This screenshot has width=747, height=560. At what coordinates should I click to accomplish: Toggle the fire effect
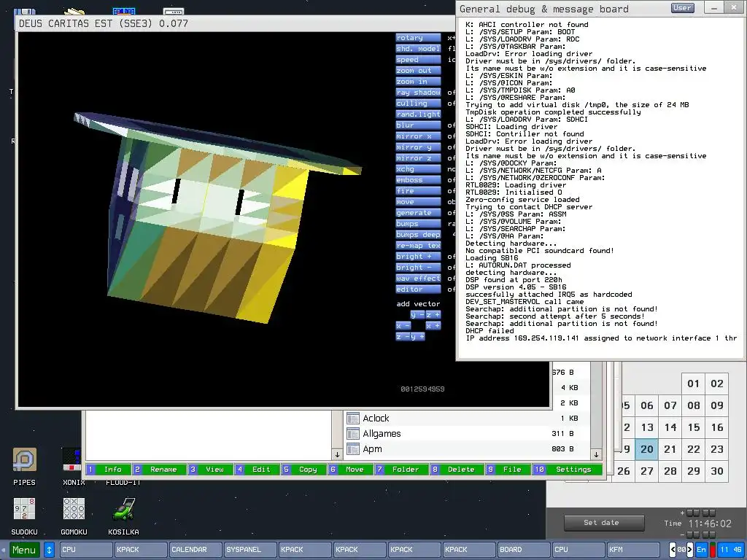click(x=418, y=191)
